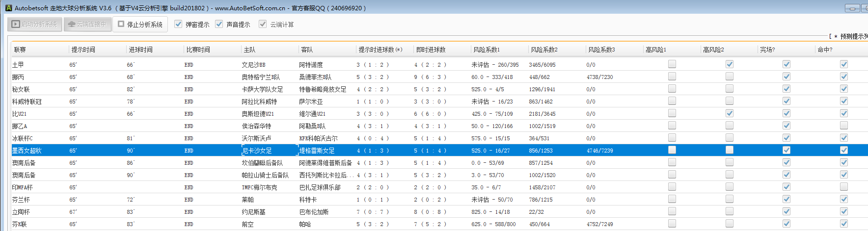The height and width of the screenshot is (231, 868).
Task: Sort by the 联赛 column header
Action: [x=20, y=50]
